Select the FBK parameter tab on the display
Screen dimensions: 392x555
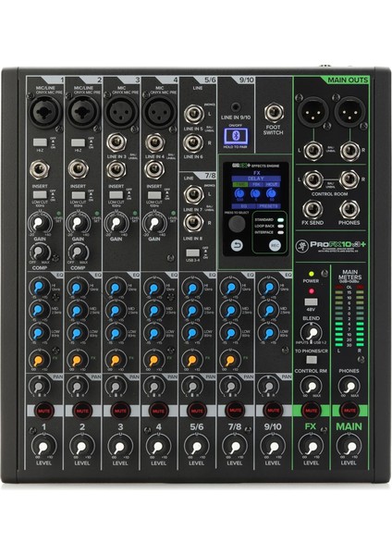(256, 184)
